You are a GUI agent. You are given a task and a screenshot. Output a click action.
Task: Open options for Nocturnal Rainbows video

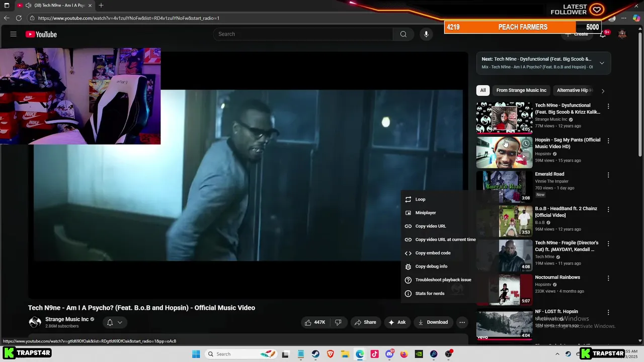[x=608, y=278]
